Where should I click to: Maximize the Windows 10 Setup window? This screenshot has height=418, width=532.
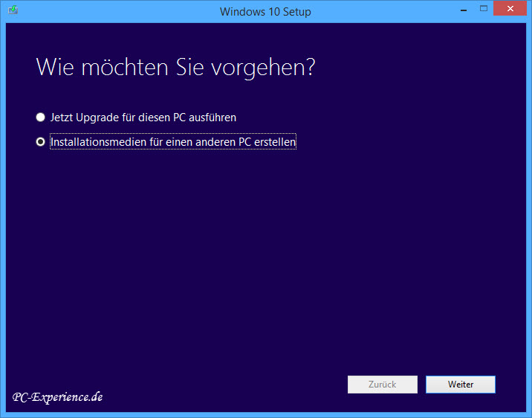pyautogui.click(x=484, y=9)
